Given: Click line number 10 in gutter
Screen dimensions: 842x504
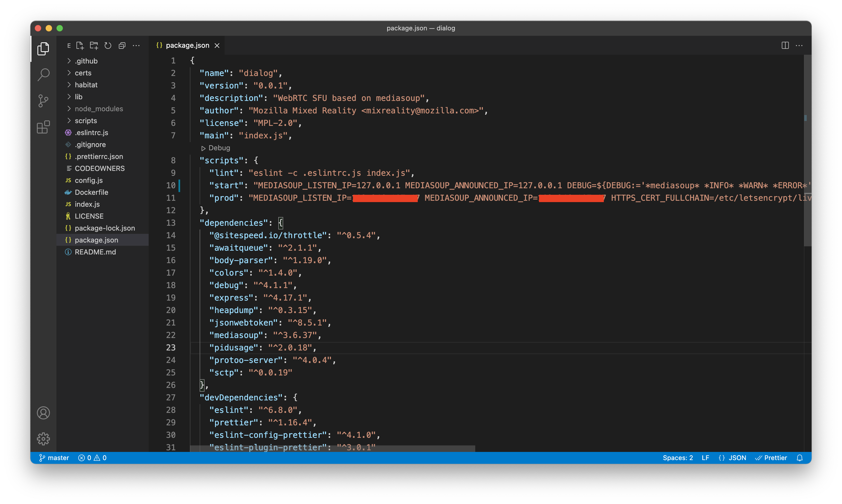Looking at the screenshot, I should tap(171, 186).
